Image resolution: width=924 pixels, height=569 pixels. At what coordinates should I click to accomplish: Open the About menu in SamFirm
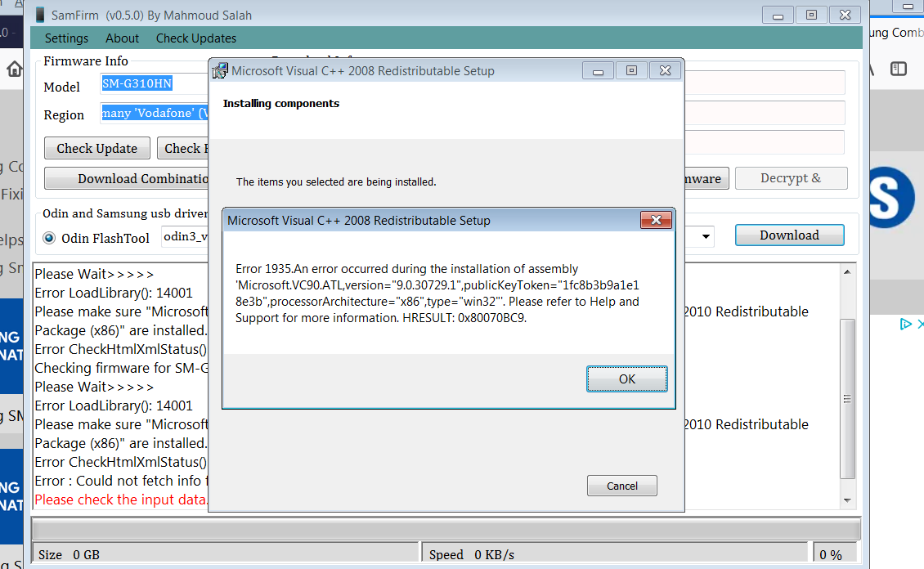[x=122, y=38]
